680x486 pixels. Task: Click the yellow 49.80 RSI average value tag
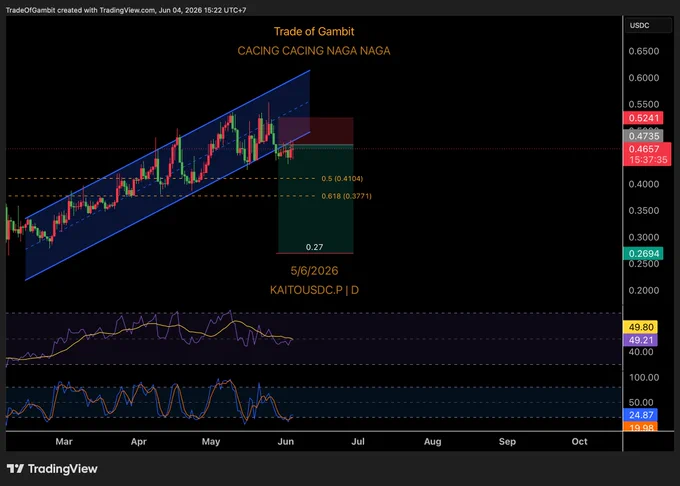641,327
